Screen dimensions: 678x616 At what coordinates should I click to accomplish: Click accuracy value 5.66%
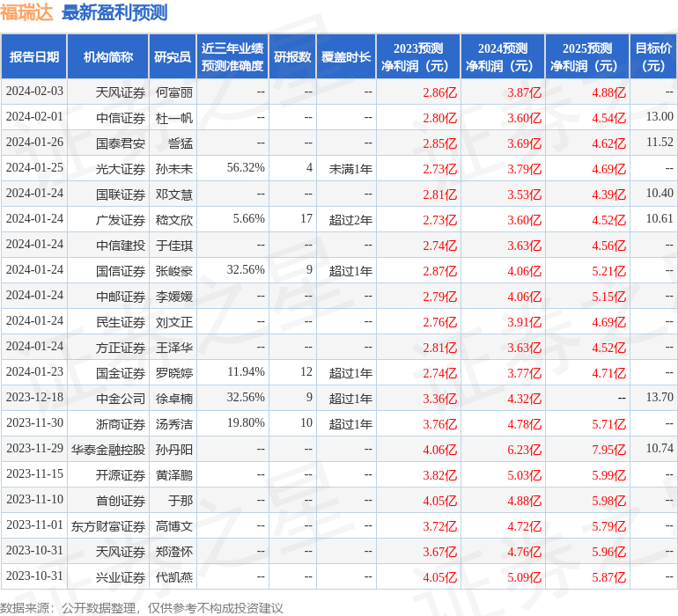[248, 219]
